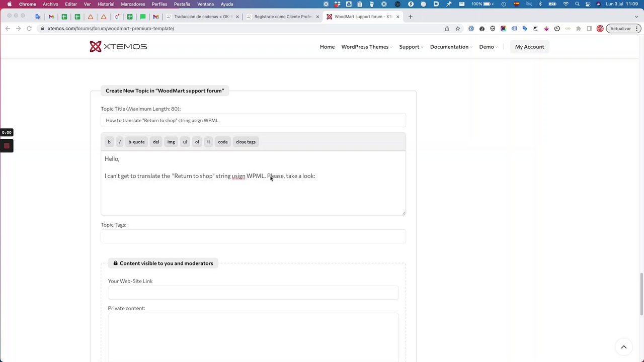Open the Archivo menu
The width and height of the screenshot is (644, 362).
(x=50, y=4)
